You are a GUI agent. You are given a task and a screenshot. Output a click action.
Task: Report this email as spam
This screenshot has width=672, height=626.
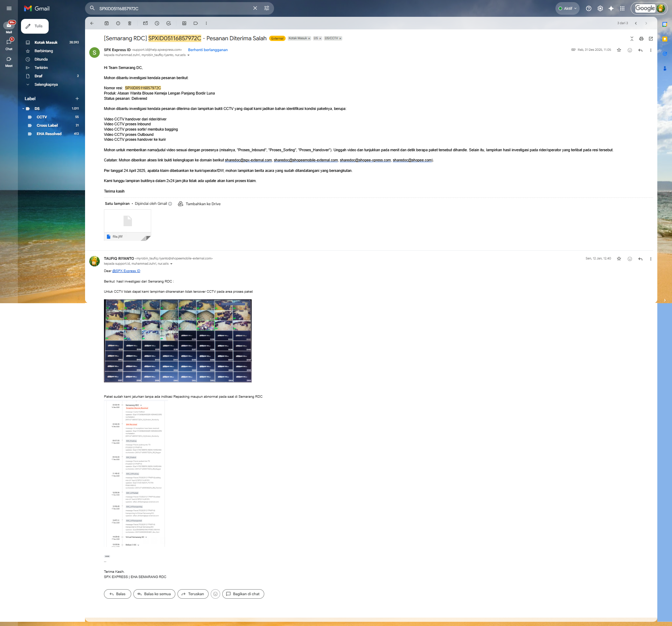(118, 23)
